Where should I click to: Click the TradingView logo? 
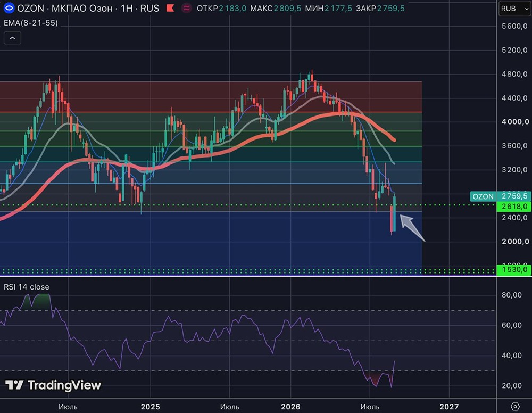53,385
